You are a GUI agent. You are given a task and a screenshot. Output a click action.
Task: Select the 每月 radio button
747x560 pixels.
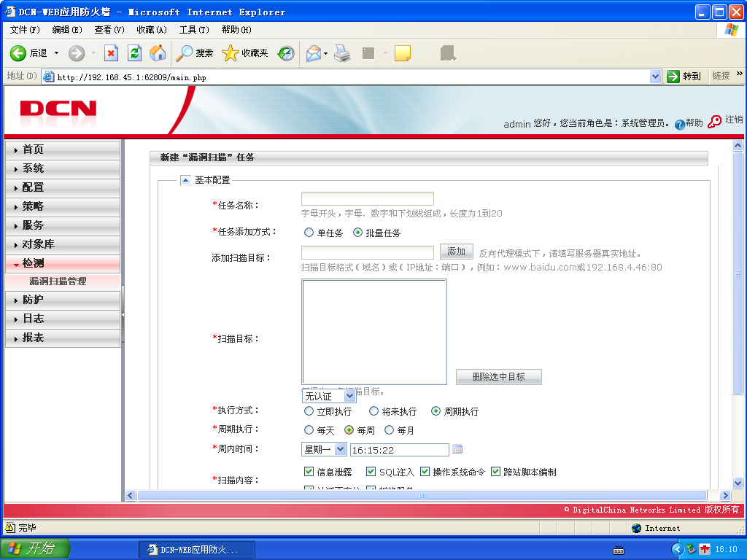389,430
